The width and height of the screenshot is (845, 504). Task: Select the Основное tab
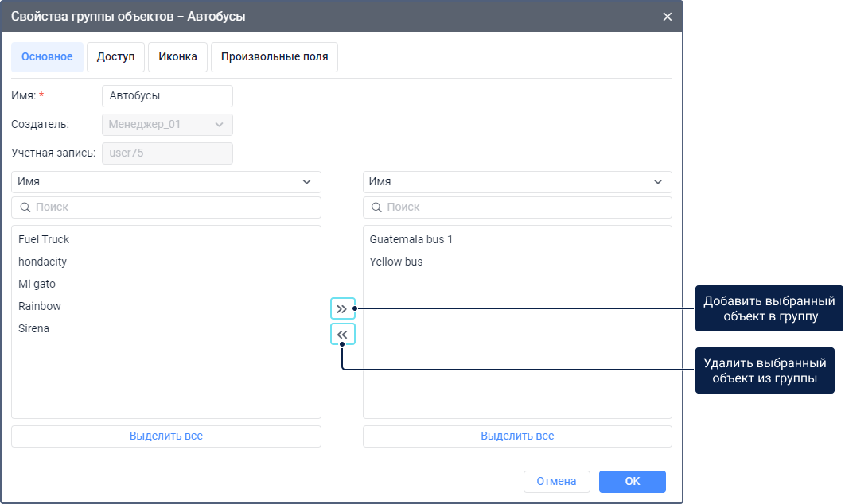click(47, 57)
